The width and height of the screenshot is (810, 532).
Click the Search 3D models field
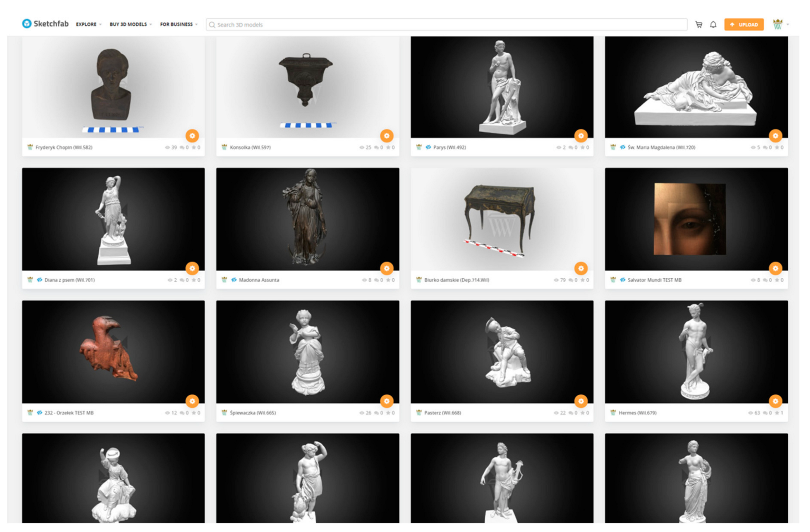click(446, 25)
